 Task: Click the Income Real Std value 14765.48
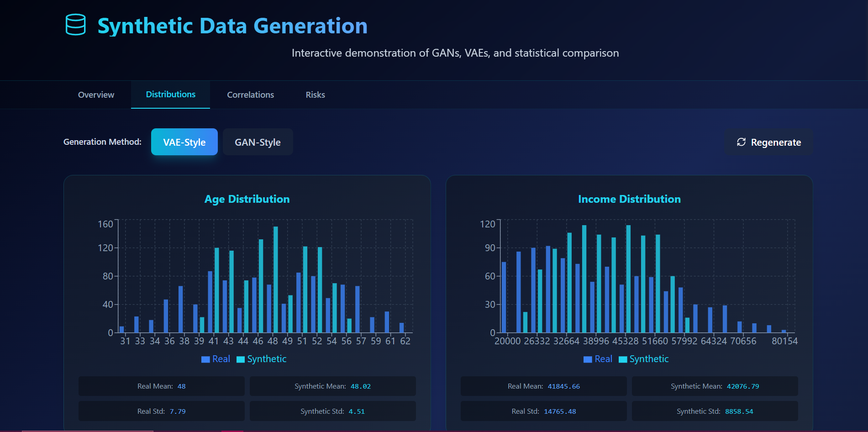[x=560, y=411]
